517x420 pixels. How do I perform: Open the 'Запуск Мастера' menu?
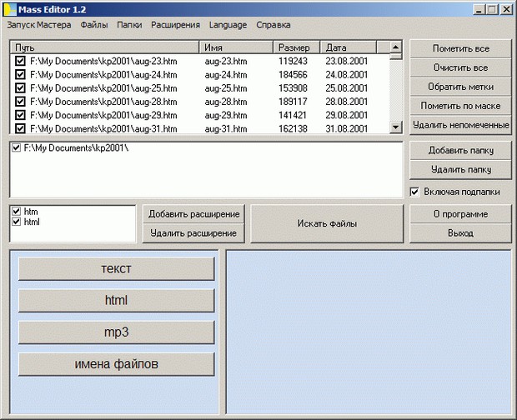click(x=38, y=25)
